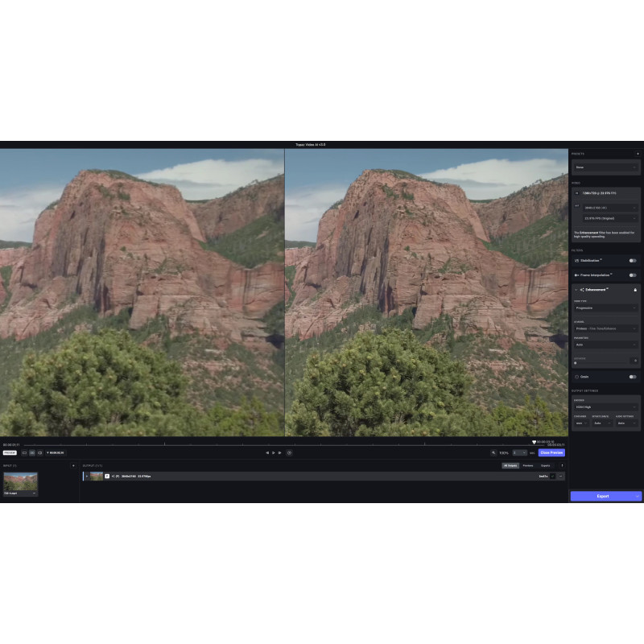644x644 pixels.
Task: Select the side-by-side view layout icon
Action: coord(32,452)
